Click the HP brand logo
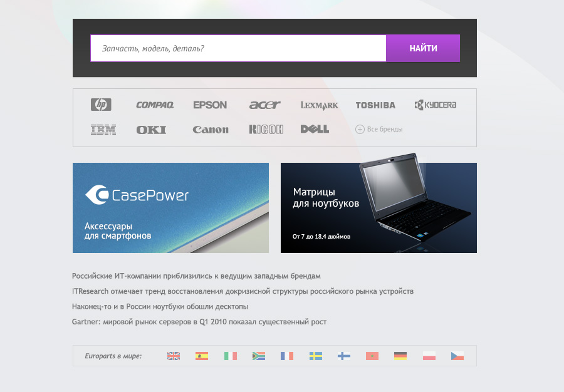The width and height of the screenshot is (564, 392). [101, 105]
